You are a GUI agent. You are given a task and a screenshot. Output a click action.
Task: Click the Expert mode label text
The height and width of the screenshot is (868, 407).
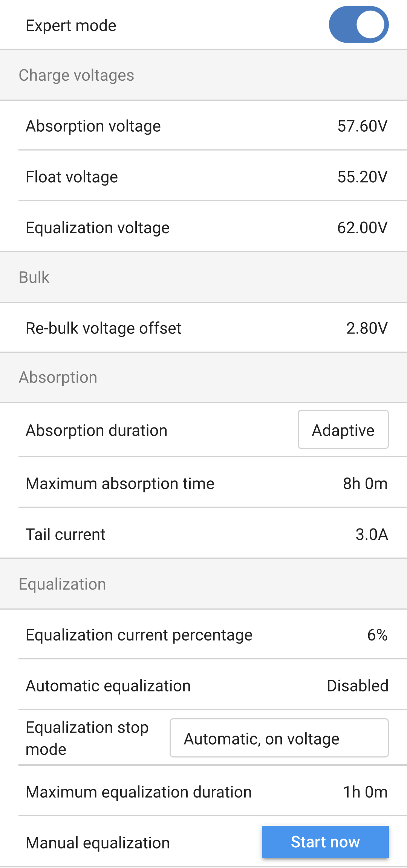point(71,26)
